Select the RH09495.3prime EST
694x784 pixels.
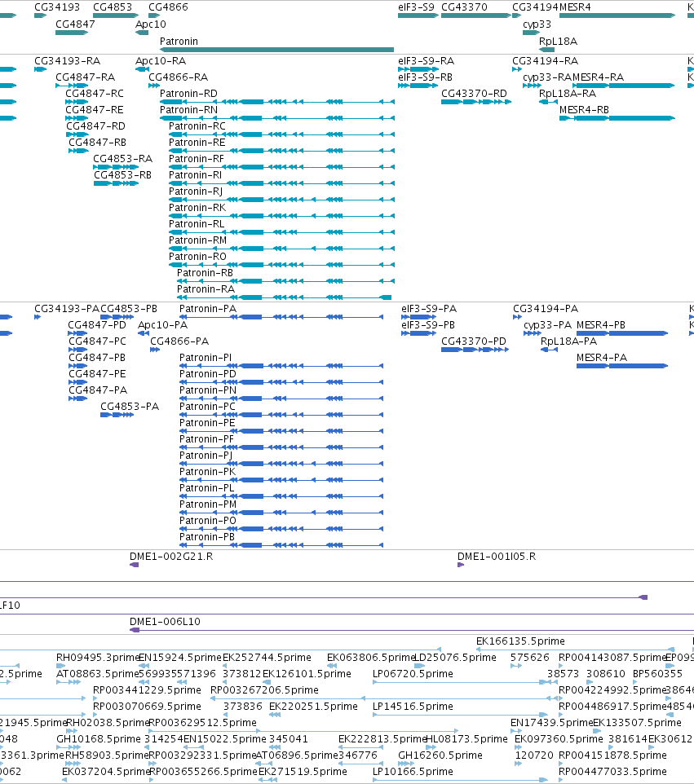coord(60,666)
